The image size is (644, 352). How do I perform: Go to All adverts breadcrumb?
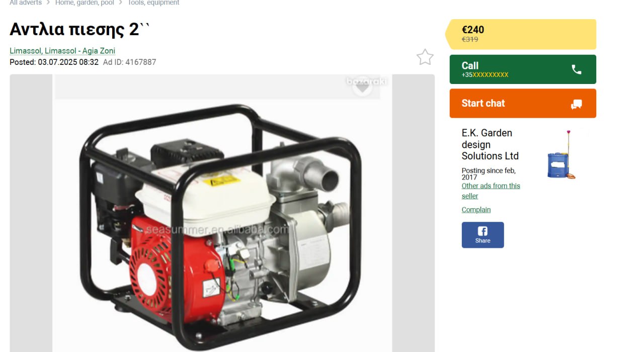coord(26,3)
